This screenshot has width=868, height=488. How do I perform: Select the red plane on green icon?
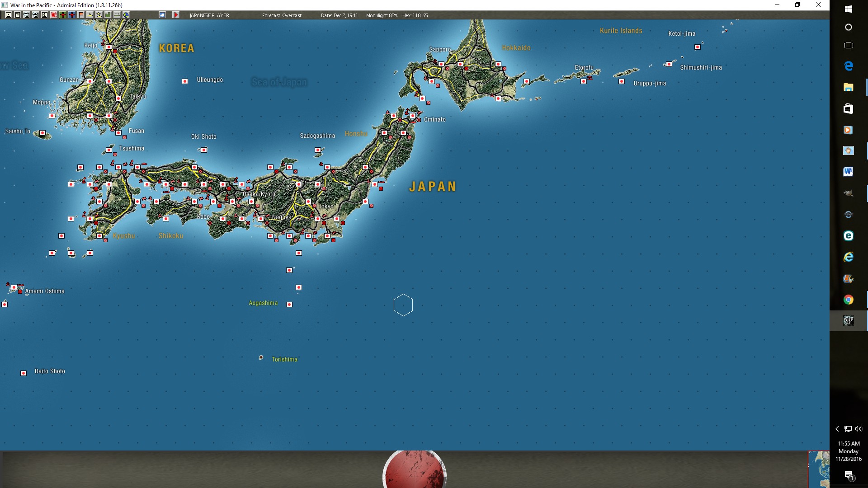pos(63,15)
